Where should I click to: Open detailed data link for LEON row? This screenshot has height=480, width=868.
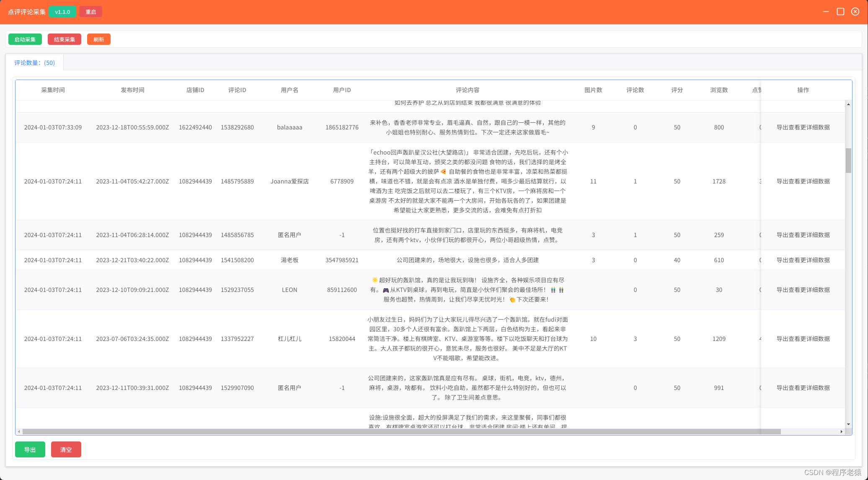(803, 290)
